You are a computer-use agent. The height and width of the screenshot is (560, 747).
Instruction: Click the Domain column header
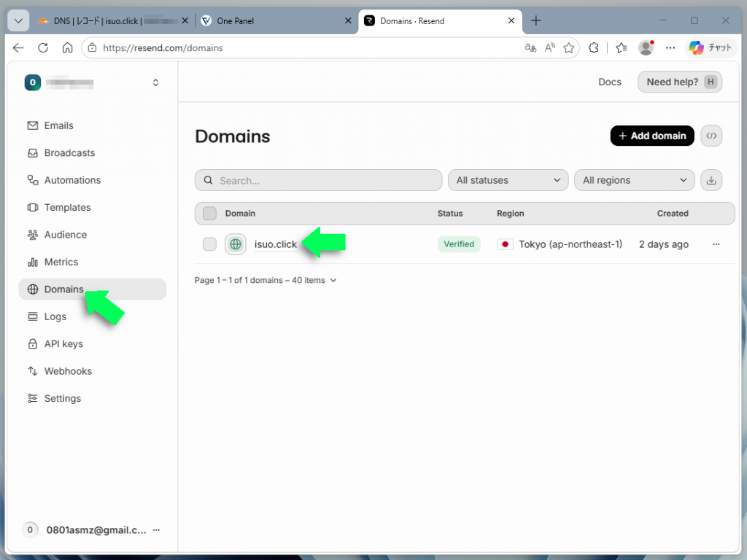pyautogui.click(x=240, y=214)
